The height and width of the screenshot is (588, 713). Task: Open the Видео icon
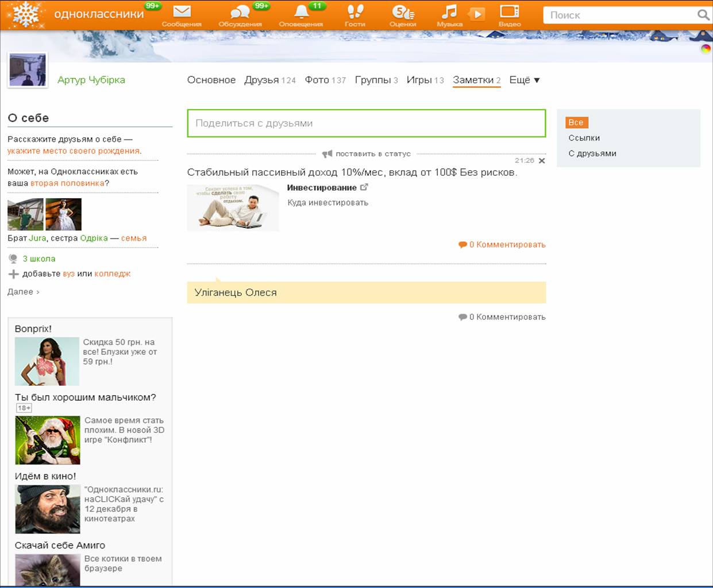click(509, 11)
